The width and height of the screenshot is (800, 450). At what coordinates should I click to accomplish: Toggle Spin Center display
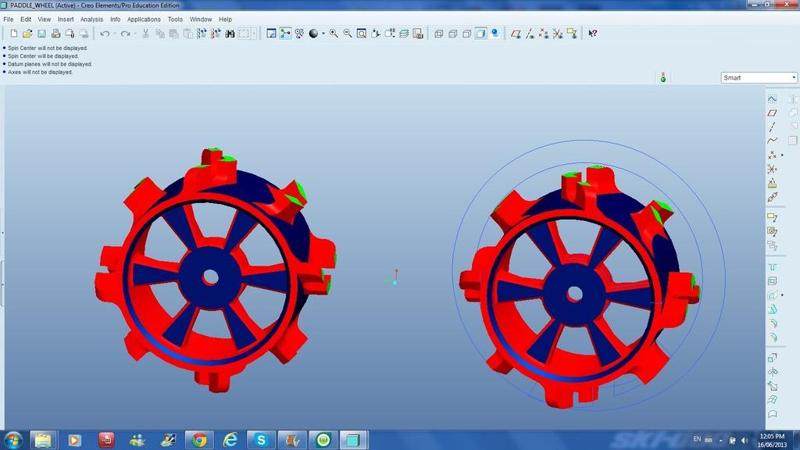pos(285,34)
